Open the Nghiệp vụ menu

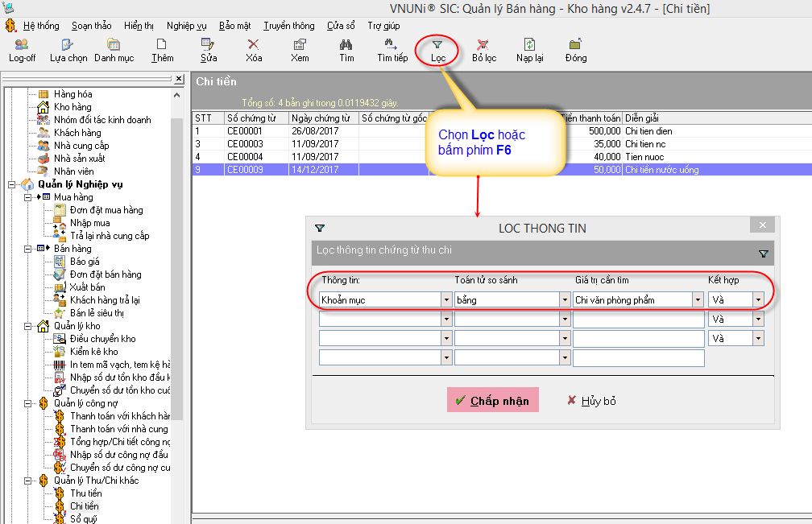pyautogui.click(x=187, y=26)
